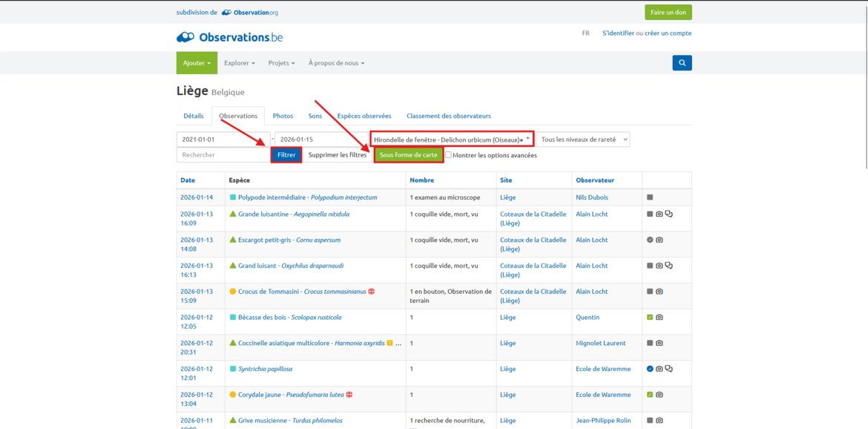Switch to the Photos tab
Screen dimensions: 868x429
(x=283, y=116)
